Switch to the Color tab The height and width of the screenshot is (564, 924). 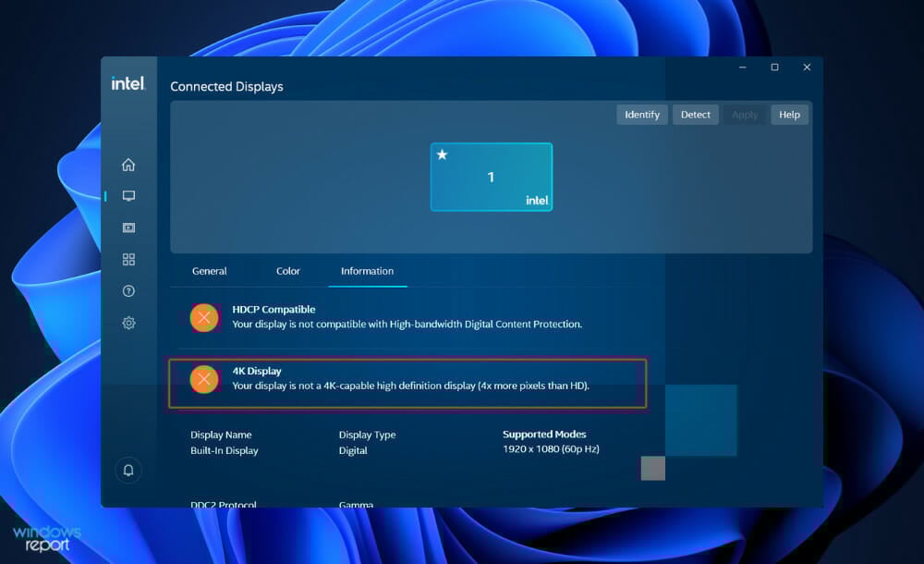[x=287, y=271]
